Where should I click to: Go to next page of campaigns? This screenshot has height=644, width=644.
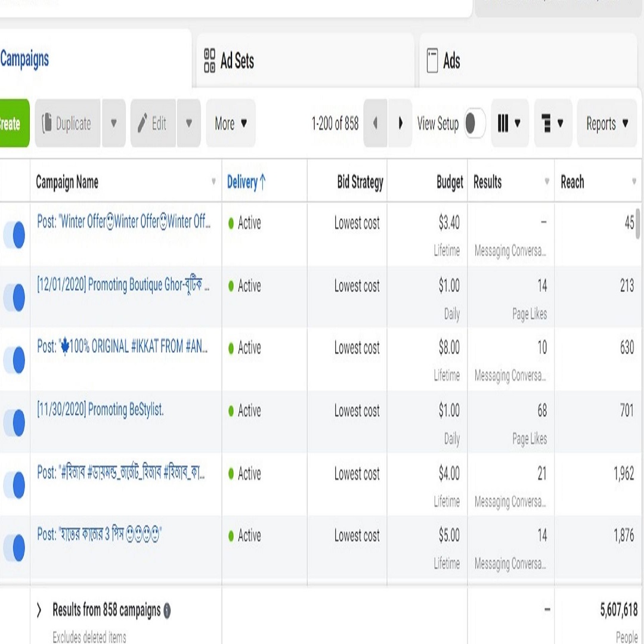[x=400, y=123]
